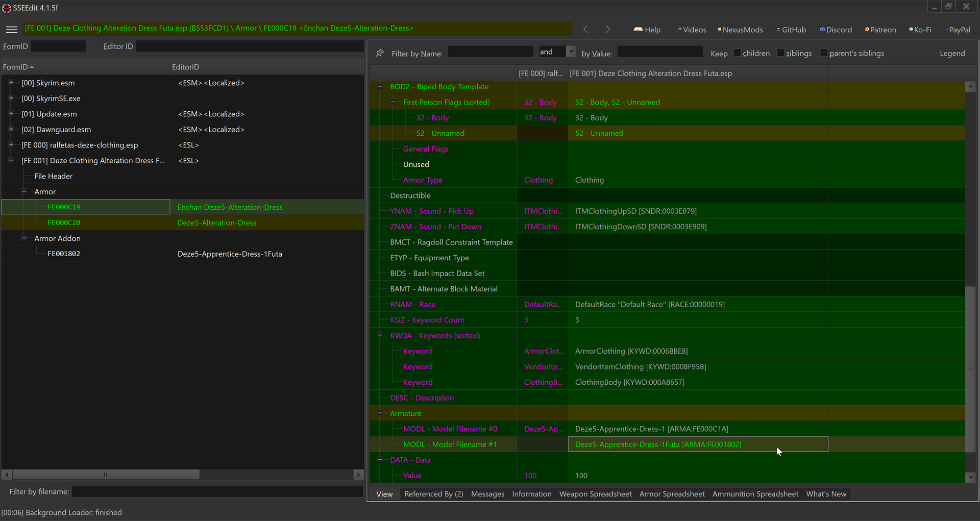The width and height of the screenshot is (980, 521).
Task: Open Legend
Action: coord(952,53)
